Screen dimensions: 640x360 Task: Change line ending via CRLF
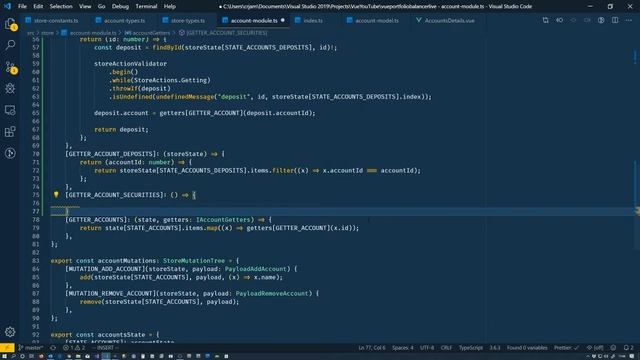(446, 348)
